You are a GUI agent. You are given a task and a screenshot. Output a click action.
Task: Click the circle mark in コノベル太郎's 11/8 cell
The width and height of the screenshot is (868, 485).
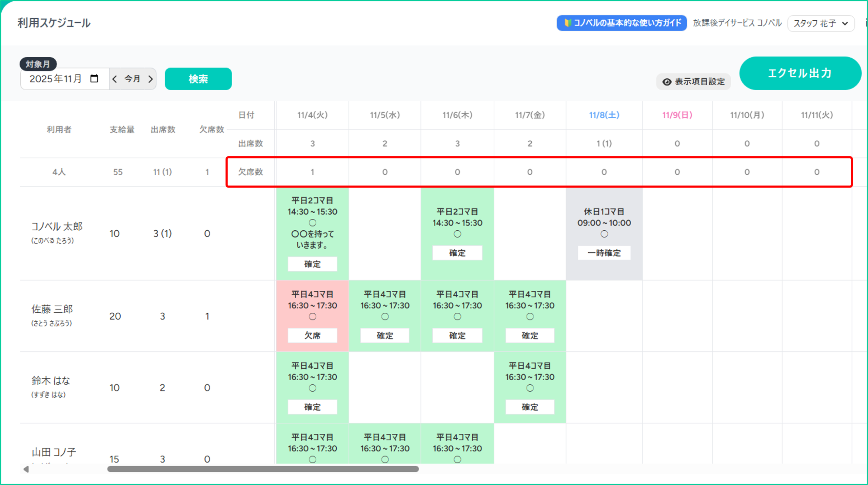[604, 234]
